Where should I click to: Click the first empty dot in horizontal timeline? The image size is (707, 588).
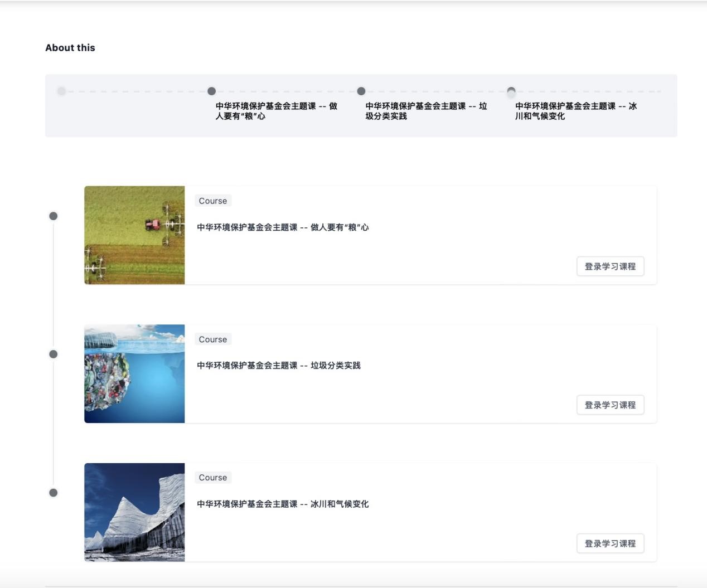(62, 91)
